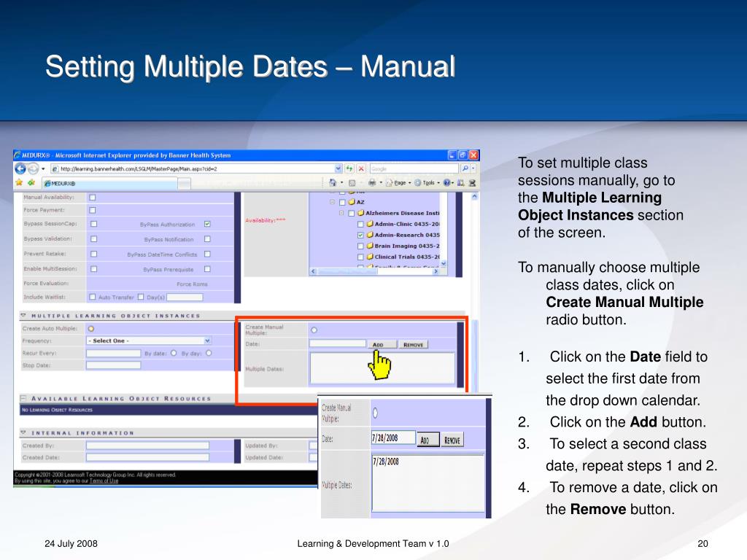This screenshot has height=560, width=747.
Task: Click the address bar URL field
Action: click(192, 168)
